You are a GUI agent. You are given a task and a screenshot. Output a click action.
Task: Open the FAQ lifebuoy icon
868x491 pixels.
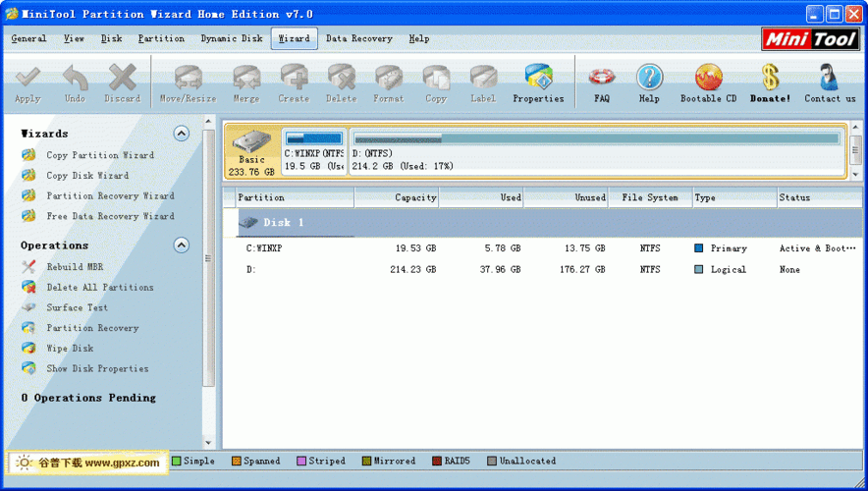[x=602, y=77]
